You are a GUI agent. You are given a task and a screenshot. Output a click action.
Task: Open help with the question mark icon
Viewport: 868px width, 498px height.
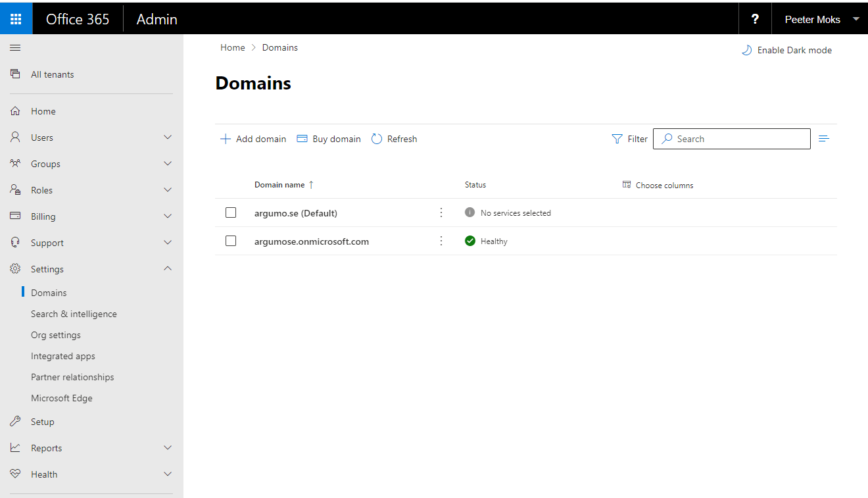click(755, 19)
